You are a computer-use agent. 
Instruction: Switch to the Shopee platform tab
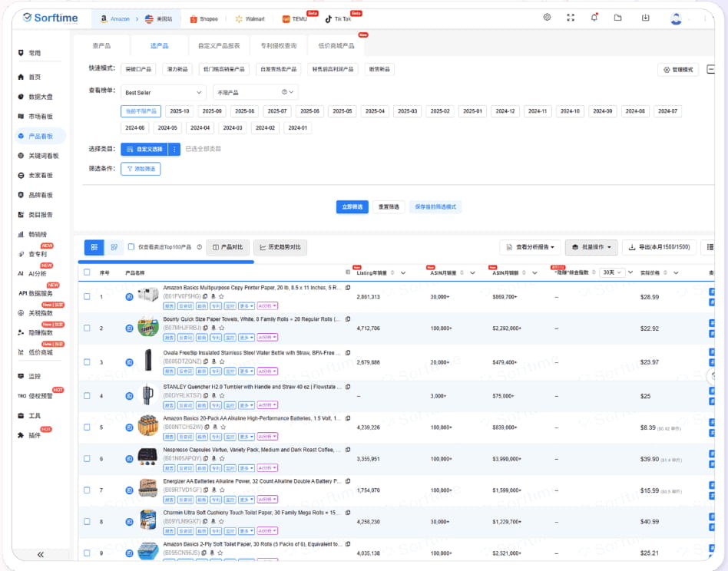[204, 19]
